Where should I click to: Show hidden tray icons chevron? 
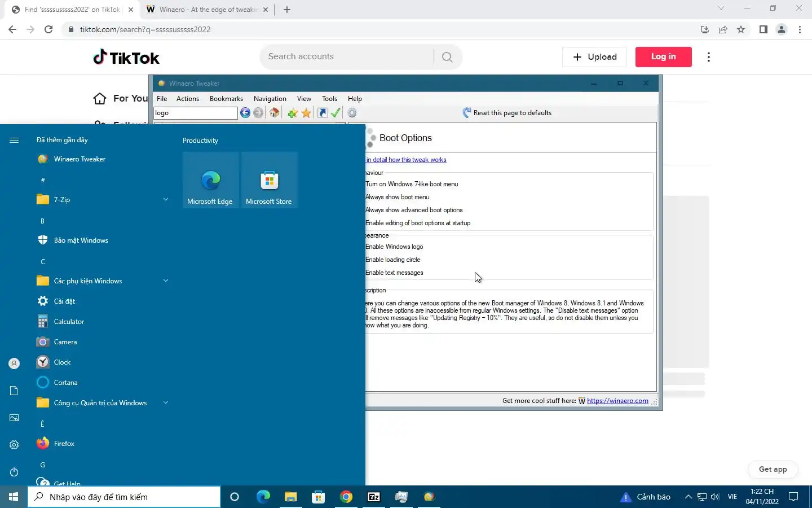click(x=688, y=497)
